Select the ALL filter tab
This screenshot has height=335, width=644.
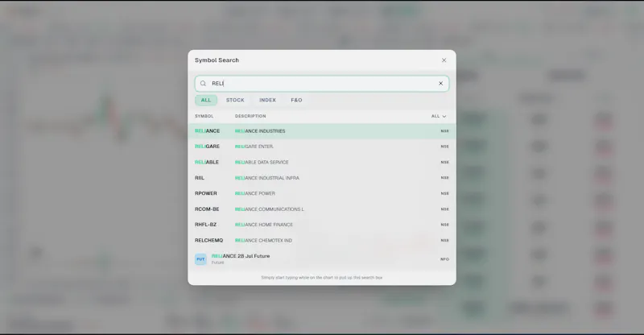(x=206, y=100)
